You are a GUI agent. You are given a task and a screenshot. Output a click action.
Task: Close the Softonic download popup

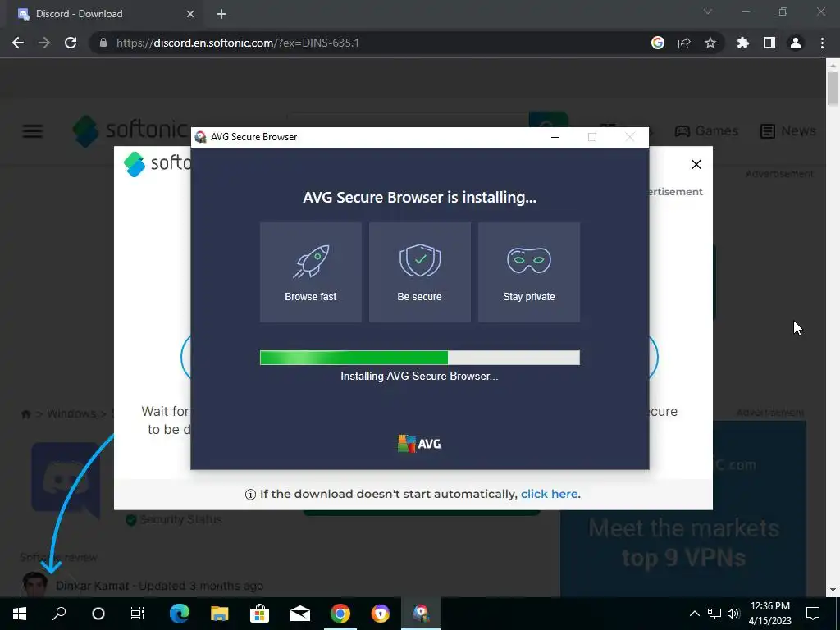tap(696, 164)
